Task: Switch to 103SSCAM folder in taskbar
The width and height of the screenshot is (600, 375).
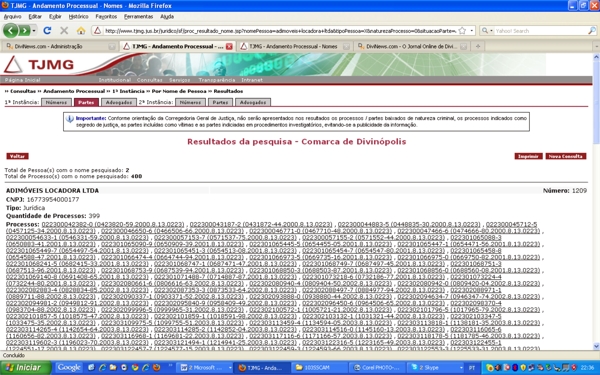Action: click(x=320, y=368)
